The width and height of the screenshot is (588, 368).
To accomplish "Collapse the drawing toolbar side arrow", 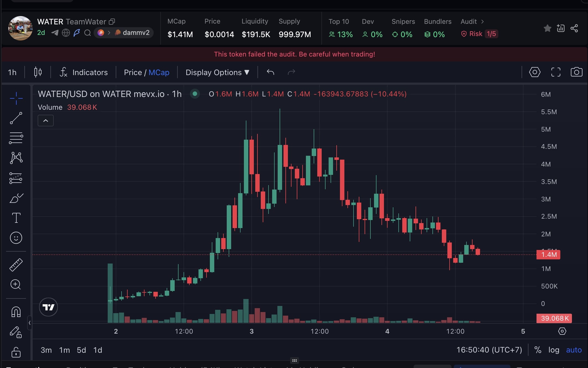I will tap(29, 323).
